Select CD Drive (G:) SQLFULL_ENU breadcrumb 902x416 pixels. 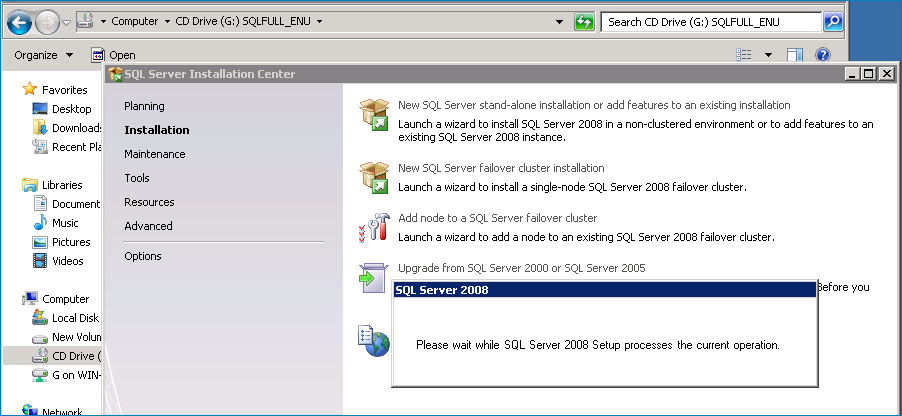(243, 21)
